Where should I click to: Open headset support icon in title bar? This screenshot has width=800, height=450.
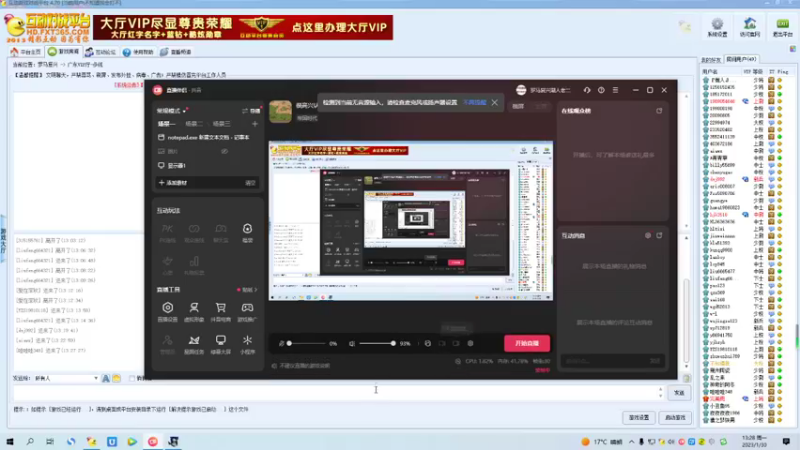[x=587, y=90]
